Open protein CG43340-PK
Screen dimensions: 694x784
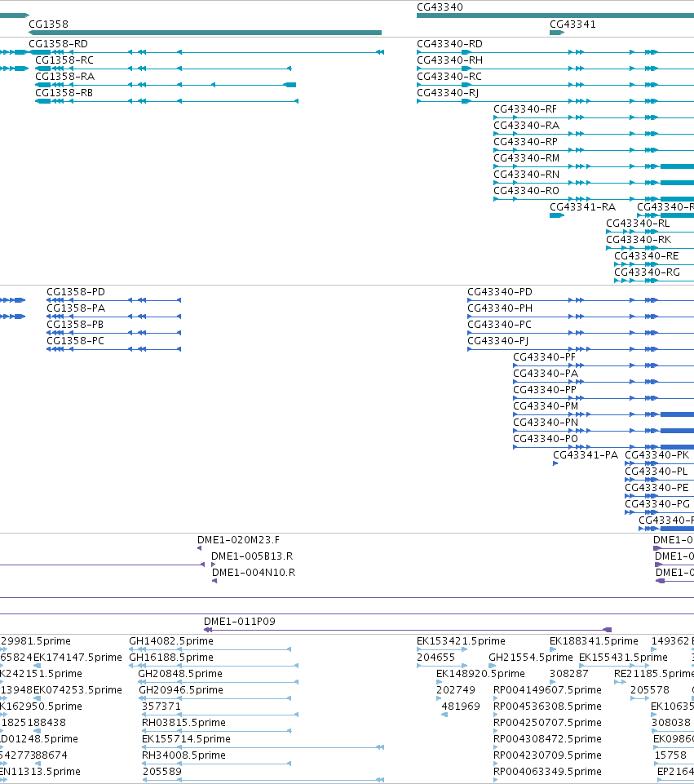coord(657,454)
